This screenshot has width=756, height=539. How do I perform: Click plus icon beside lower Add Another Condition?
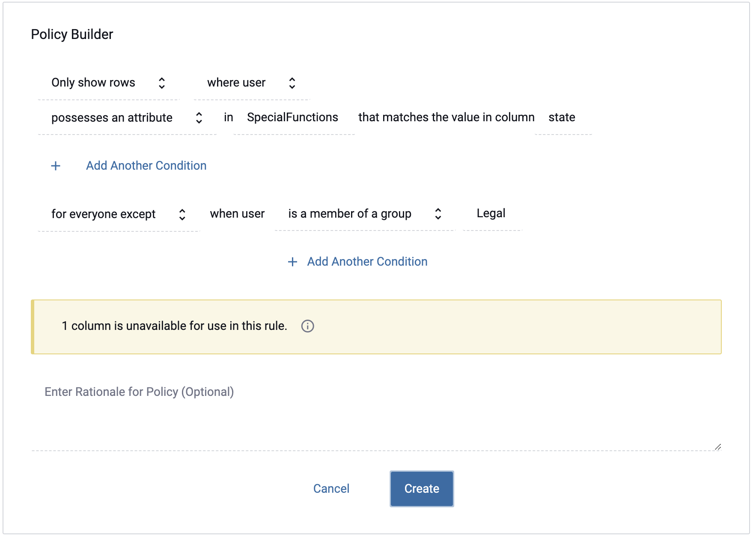pos(292,262)
